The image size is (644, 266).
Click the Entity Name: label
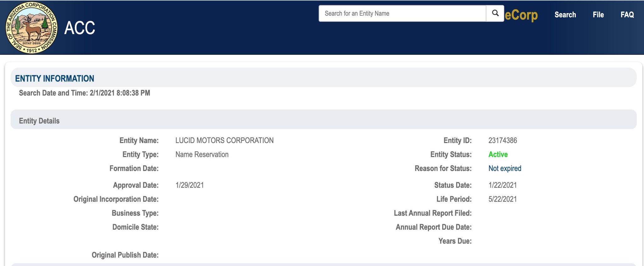point(139,141)
